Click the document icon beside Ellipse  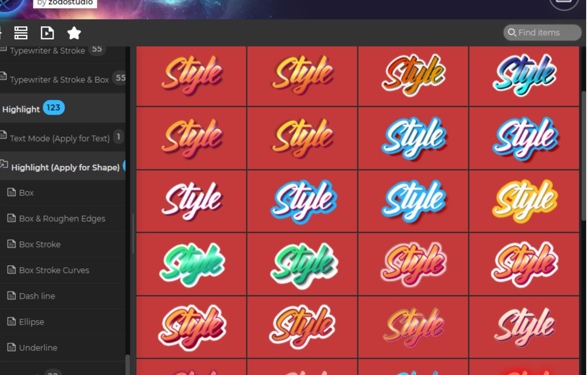point(12,321)
